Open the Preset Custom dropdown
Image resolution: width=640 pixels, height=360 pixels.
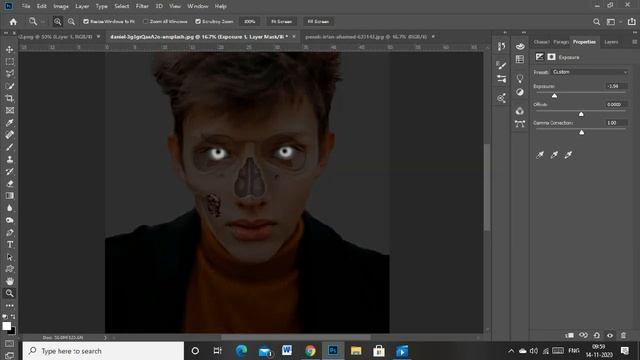(x=590, y=72)
